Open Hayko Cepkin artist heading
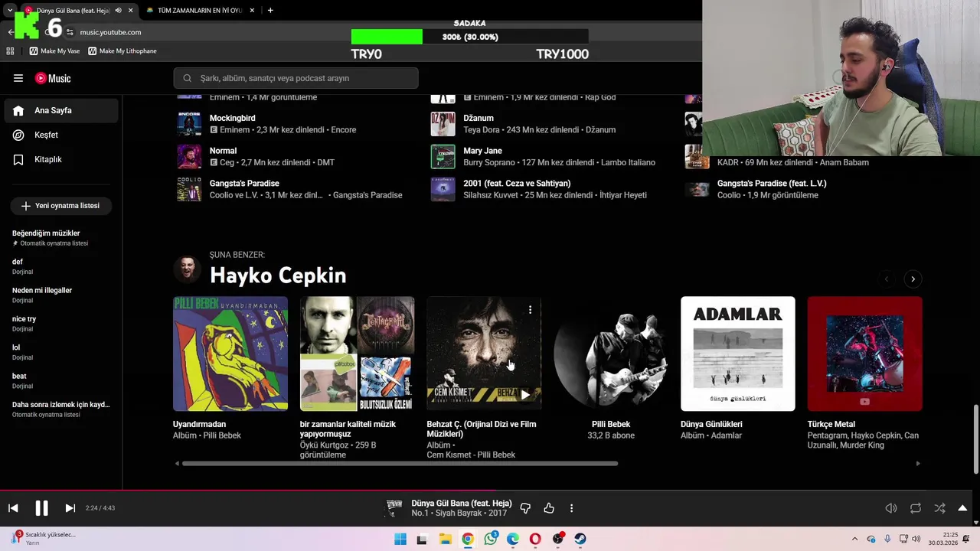The image size is (980, 551). 278,275
